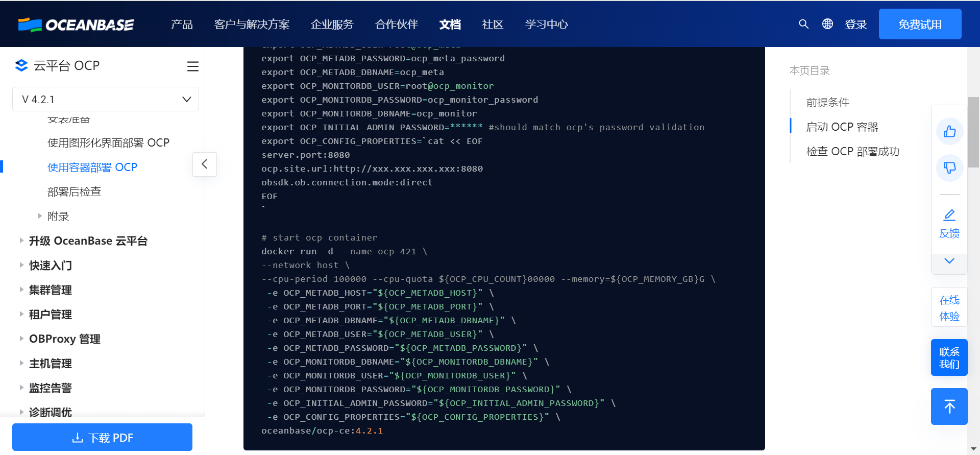Click the scrollbar down arrow
The height and width of the screenshot is (455, 980).
973,449
